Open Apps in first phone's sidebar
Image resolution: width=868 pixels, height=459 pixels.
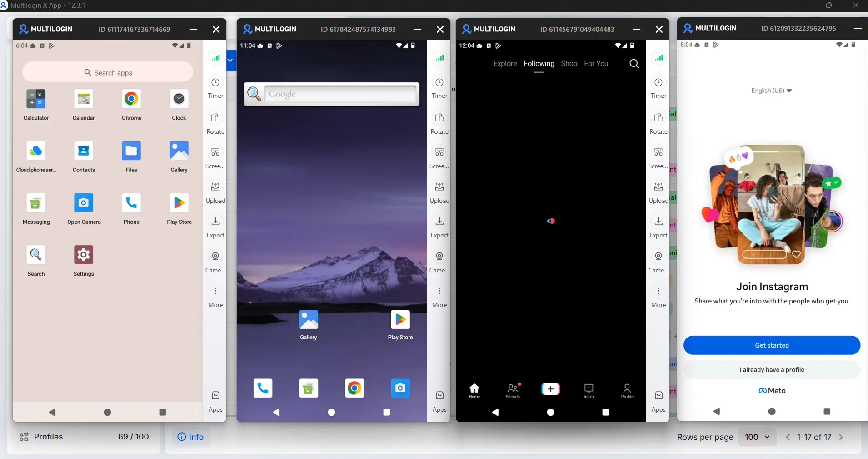click(215, 401)
